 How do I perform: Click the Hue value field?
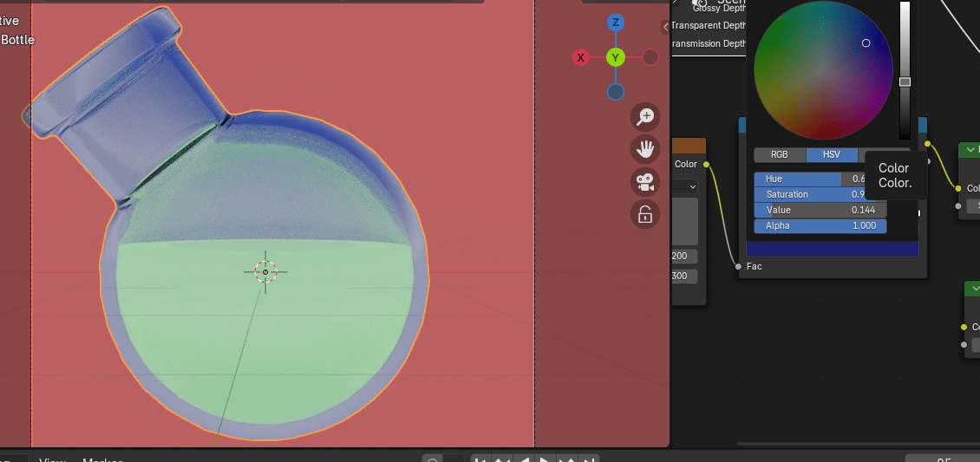(x=820, y=179)
